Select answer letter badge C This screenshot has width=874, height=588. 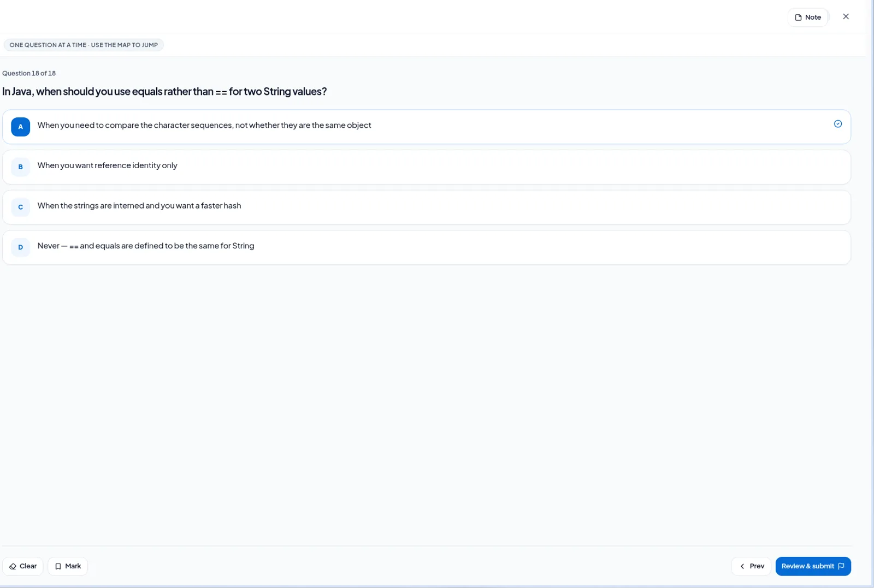click(x=21, y=207)
